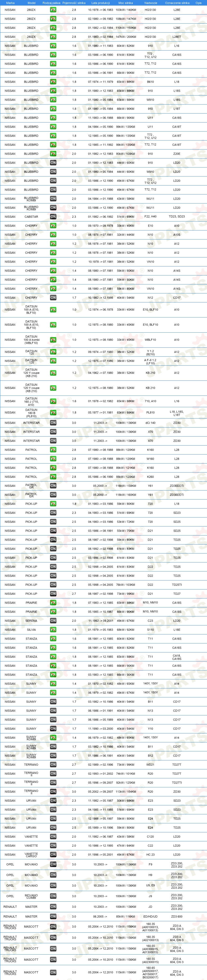Click the Lata produkcji column header
The height and width of the screenshot is (980, 207).
tap(101, 3)
